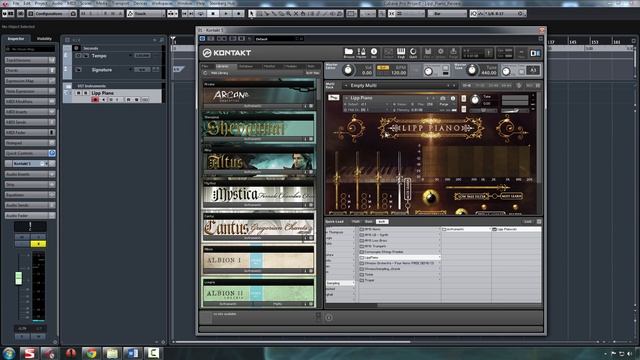
Task: Click the camera snapshot icon in Lipp Piano header
Action: click(x=443, y=98)
